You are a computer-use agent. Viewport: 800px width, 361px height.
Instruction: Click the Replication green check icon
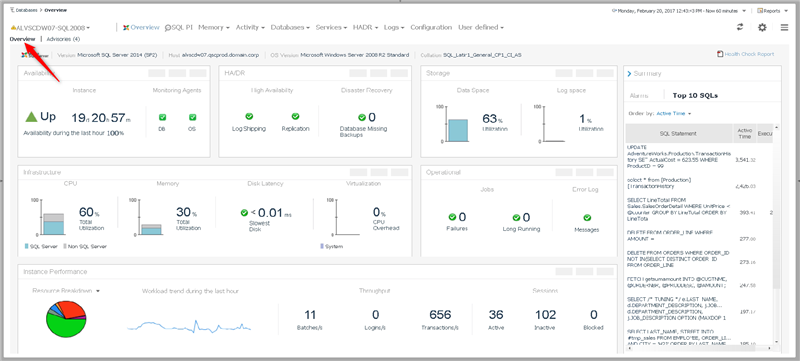click(x=295, y=116)
